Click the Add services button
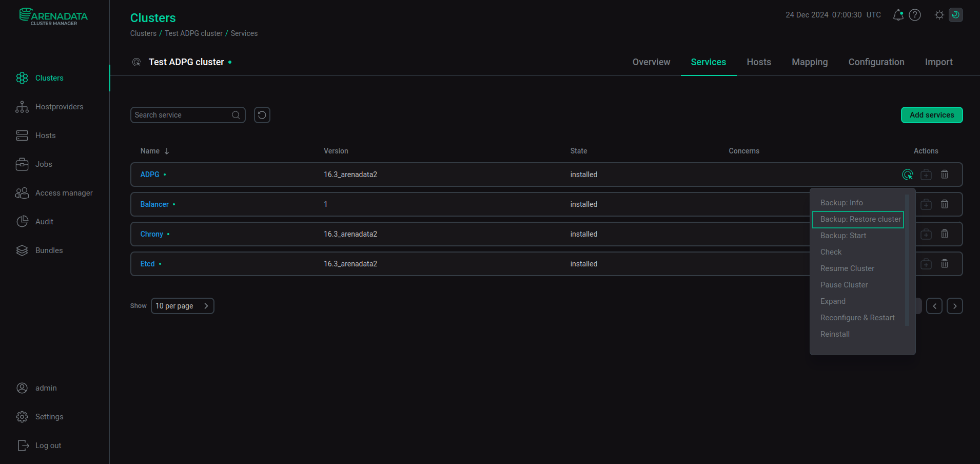Viewport: 980px width, 464px height. click(x=932, y=115)
